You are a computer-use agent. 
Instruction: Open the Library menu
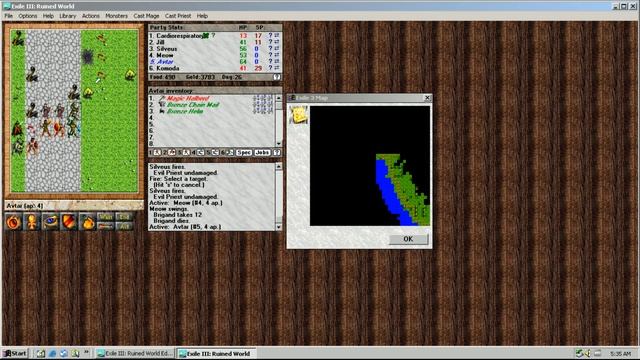[68, 16]
